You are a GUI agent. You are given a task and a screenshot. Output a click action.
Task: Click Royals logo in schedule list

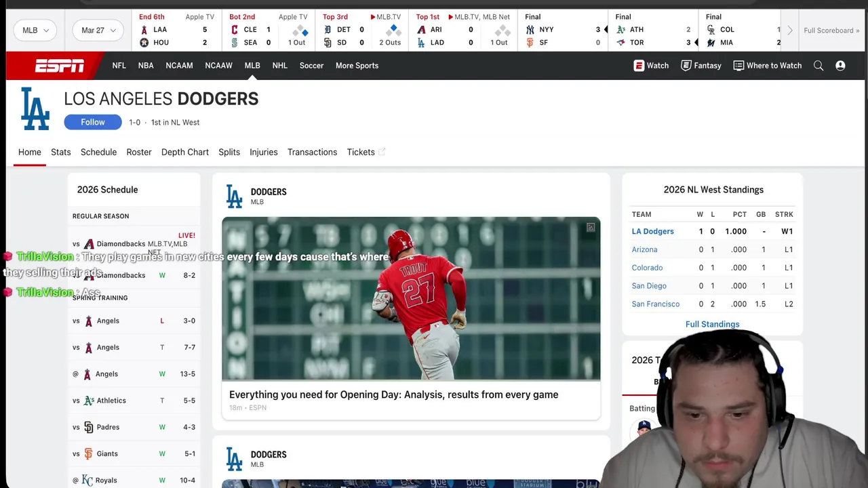click(x=87, y=481)
